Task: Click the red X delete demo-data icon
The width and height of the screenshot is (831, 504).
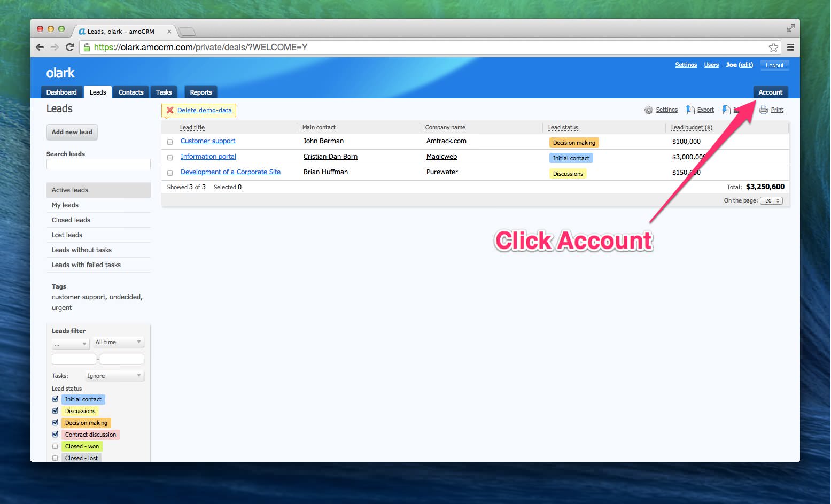Action: coord(170,110)
